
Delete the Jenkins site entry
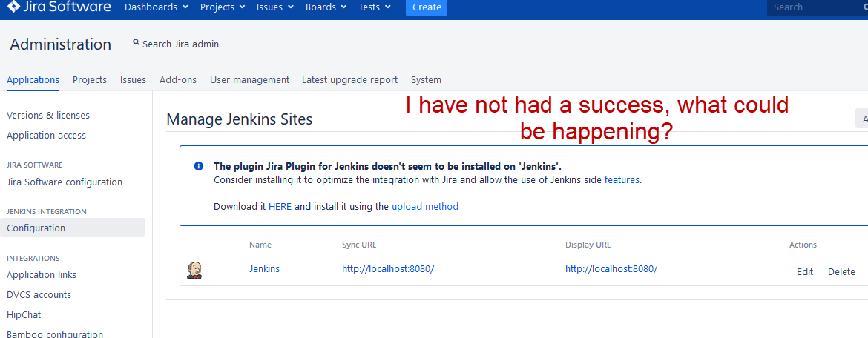[841, 271]
